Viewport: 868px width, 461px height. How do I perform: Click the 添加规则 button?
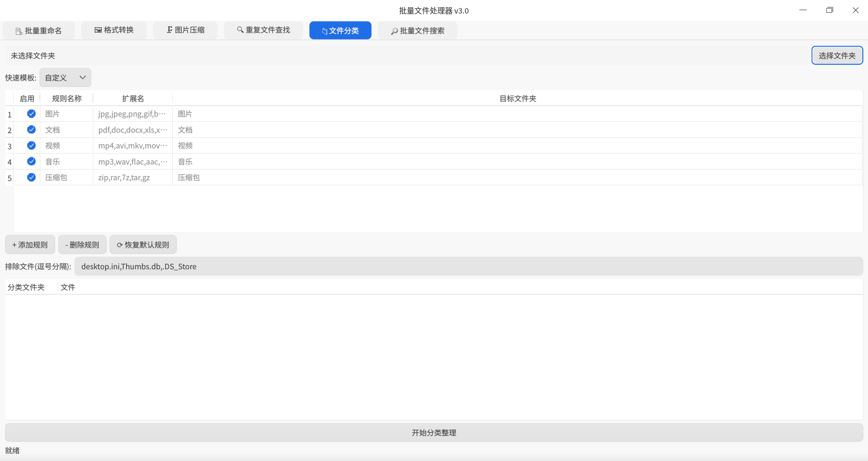tap(30, 245)
